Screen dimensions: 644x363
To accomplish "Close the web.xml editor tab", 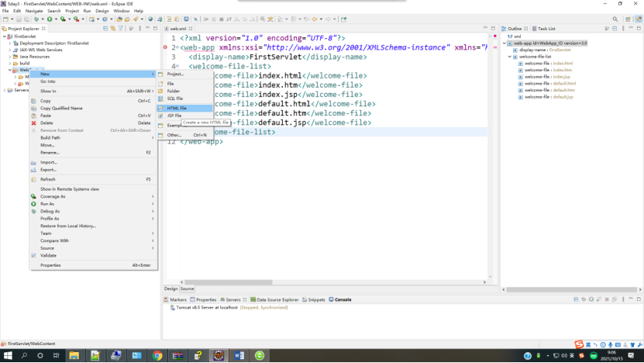I will click(191, 29).
